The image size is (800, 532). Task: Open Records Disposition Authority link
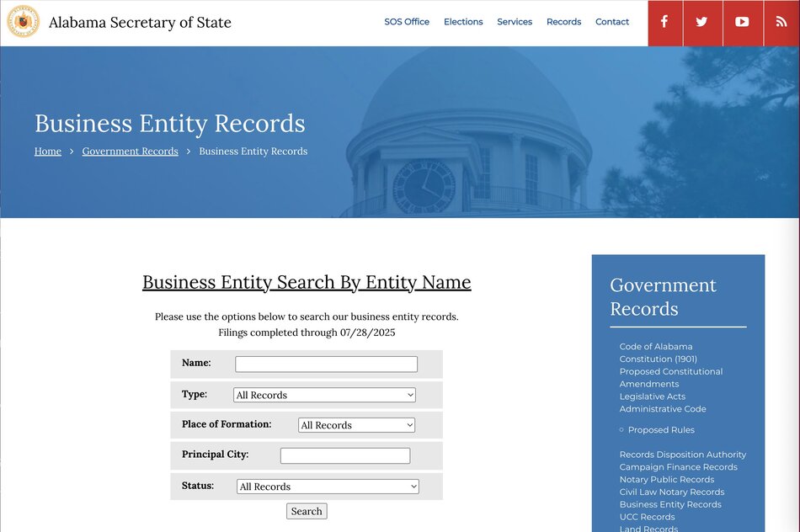pyautogui.click(x=683, y=454)
